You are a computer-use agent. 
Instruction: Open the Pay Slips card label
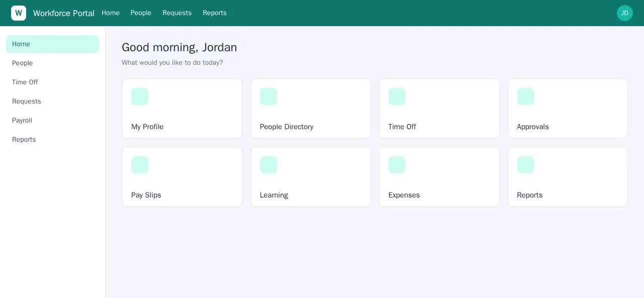pos(146,195)
